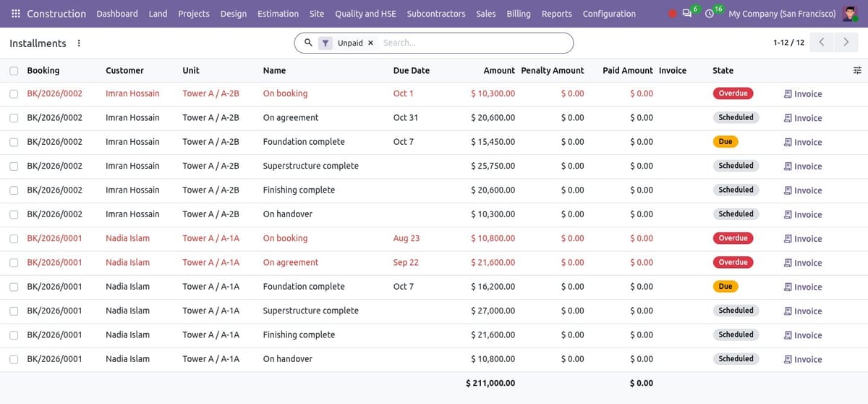
Task: Click the $ 21,600.00 On agreement amount cell
Action: tap(493, 263)
